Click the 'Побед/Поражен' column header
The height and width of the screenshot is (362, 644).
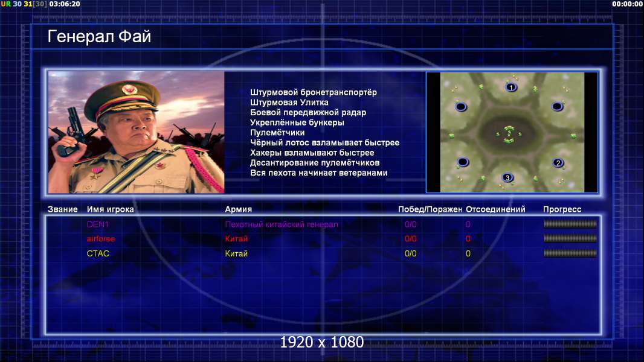430,209
